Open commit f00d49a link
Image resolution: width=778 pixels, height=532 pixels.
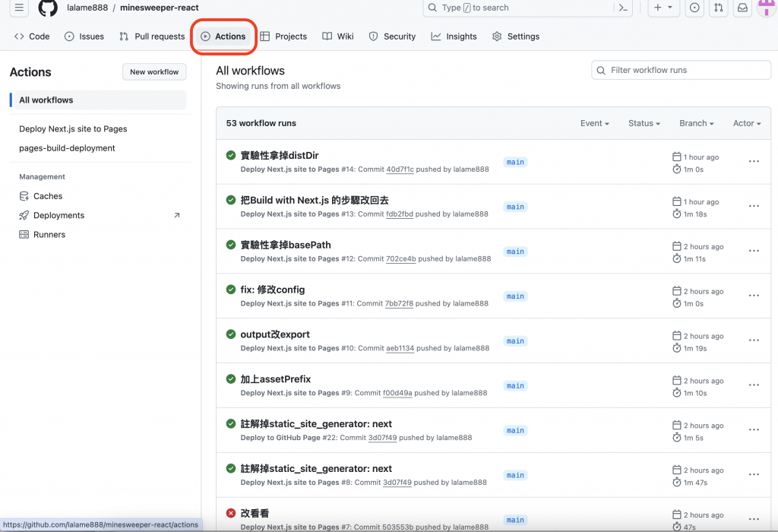tap(397, 393)
